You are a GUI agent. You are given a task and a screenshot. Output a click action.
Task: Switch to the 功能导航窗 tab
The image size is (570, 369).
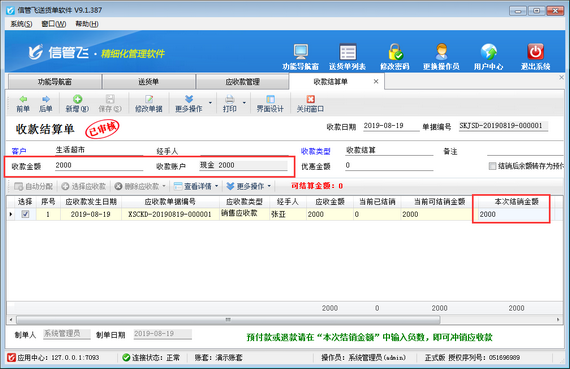[x=55, y=82]
